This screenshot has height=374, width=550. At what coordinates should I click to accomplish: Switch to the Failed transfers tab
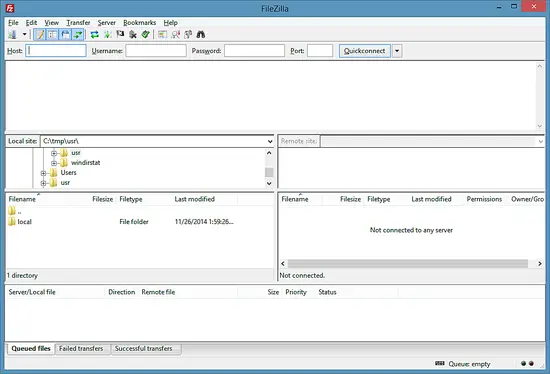coord(81,349)
